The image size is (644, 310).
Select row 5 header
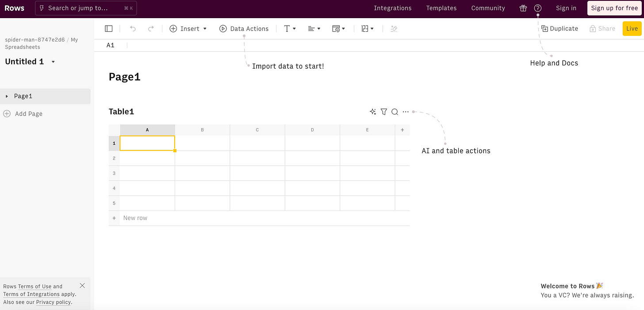click(114, 203)
